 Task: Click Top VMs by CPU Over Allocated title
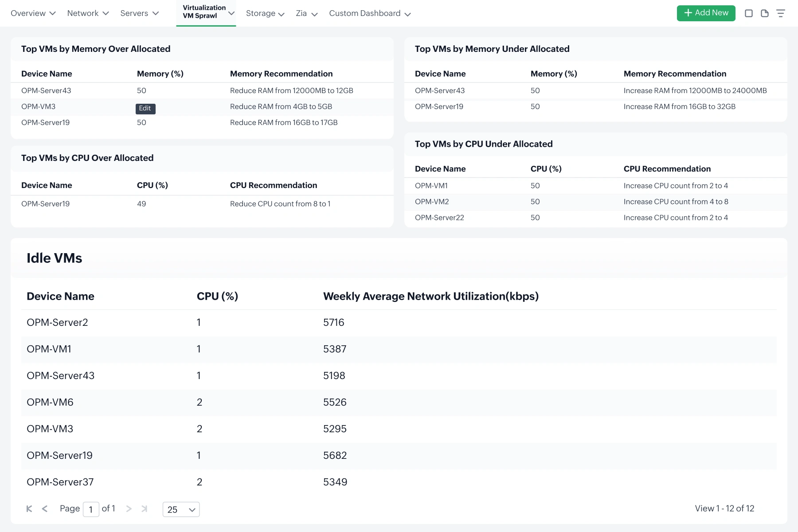(x=87, y=158)
